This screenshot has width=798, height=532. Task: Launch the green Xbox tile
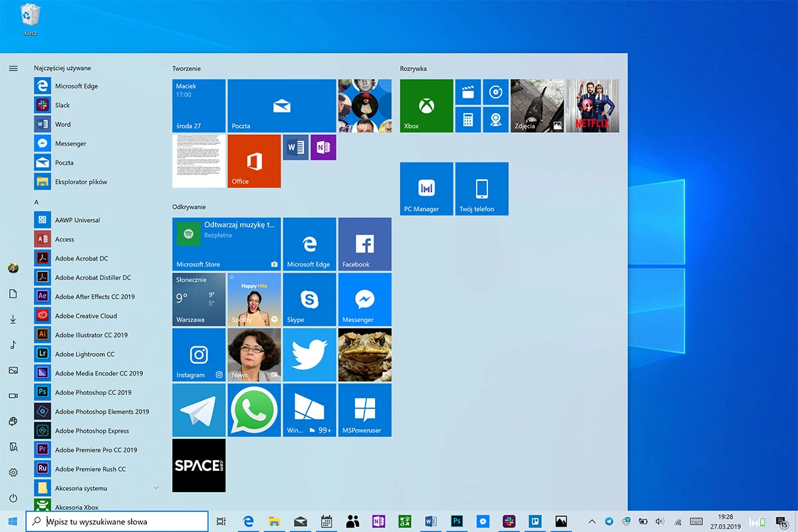coord(426,106)
